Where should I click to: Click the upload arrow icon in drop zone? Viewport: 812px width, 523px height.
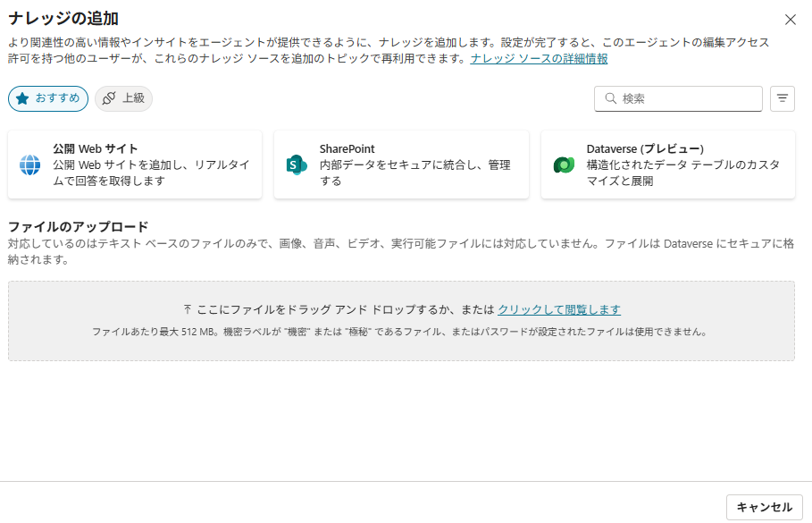[x=188, y=309]
